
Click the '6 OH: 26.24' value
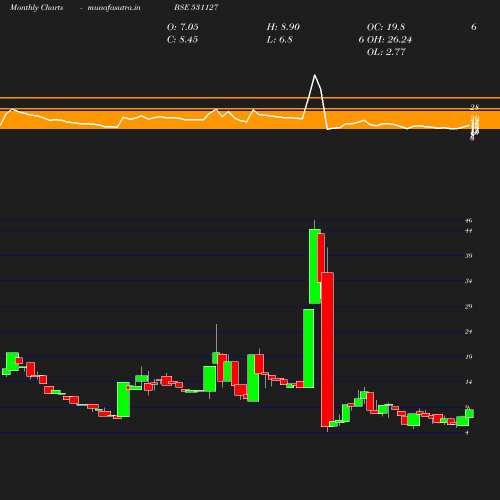pos(385,39)
